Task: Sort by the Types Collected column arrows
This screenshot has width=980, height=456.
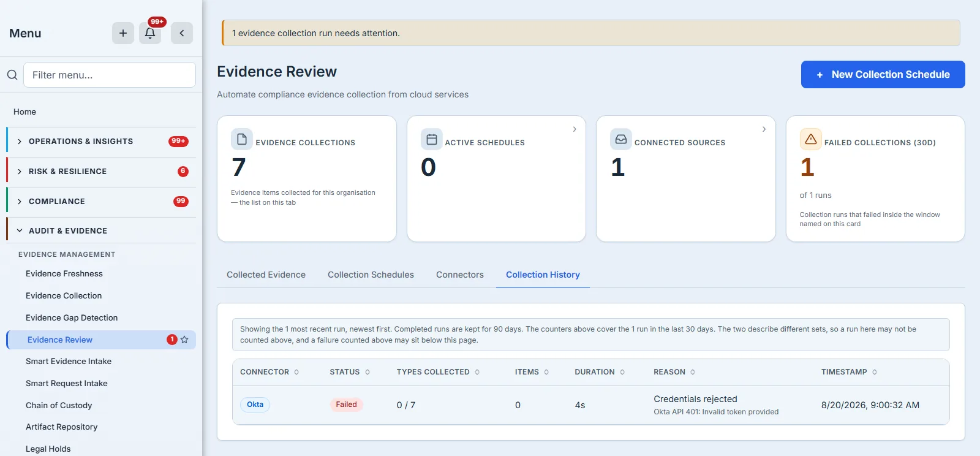Action: pos(477,372)
